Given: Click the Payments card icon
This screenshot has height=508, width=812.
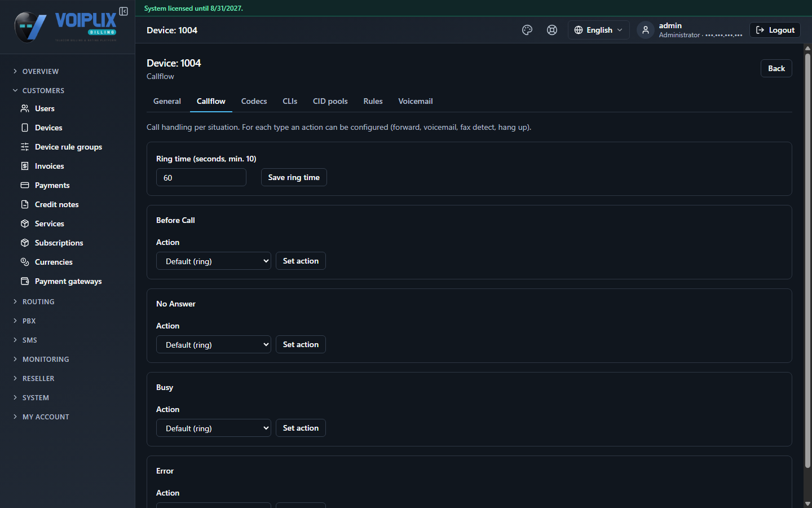Looking at the screenshot, I should click(25, 185).
